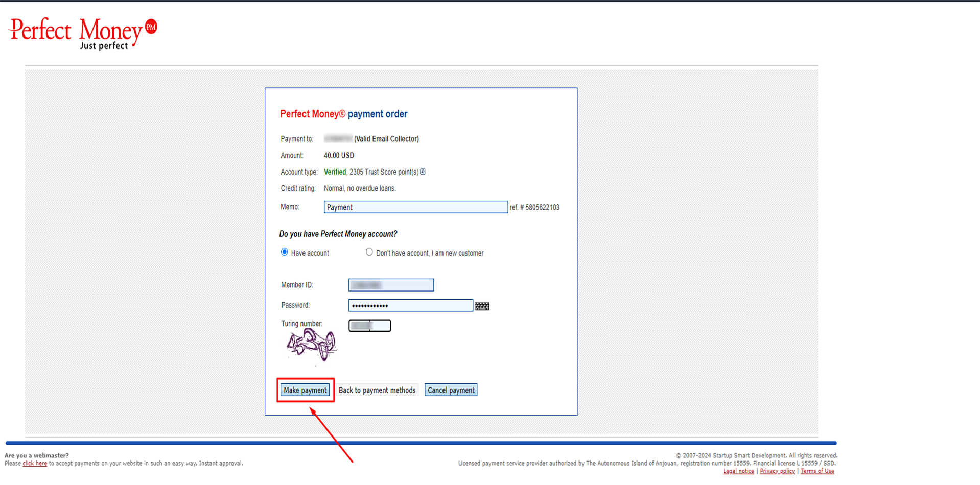The image size is (980, 485).
Task: Click the 'Verified' account type text
Action: (335, 172)
